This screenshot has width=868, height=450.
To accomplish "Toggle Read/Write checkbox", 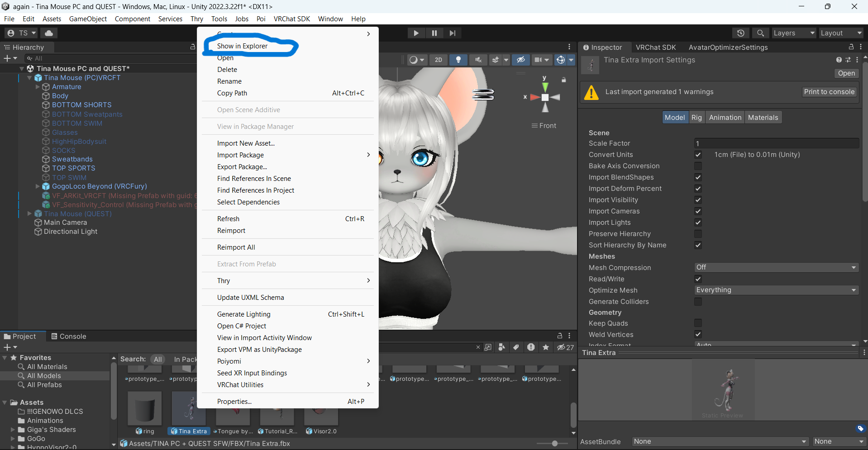I will pos(698,279).
